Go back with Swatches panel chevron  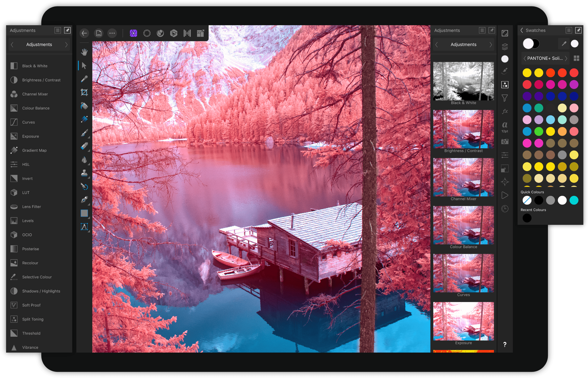click(522, 30)
